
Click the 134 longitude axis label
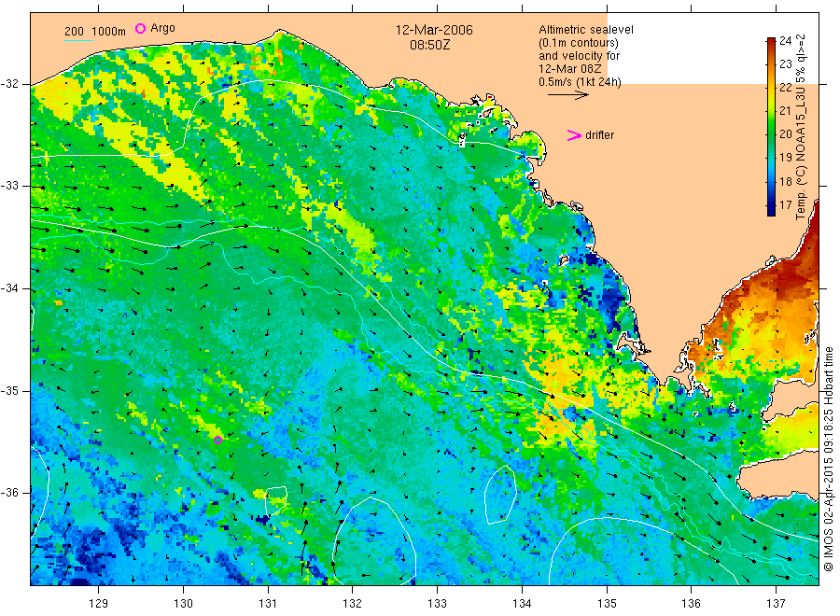(x=522, y=604)
